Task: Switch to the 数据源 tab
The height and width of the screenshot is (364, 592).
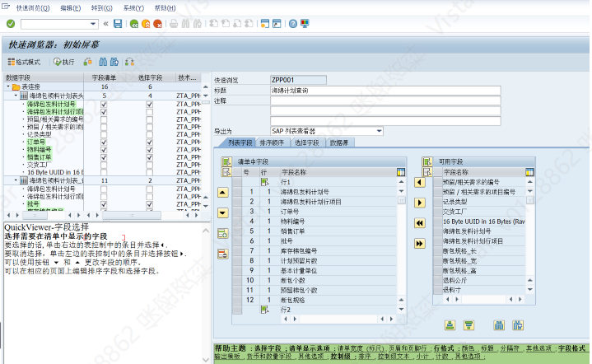Action: 339,142
